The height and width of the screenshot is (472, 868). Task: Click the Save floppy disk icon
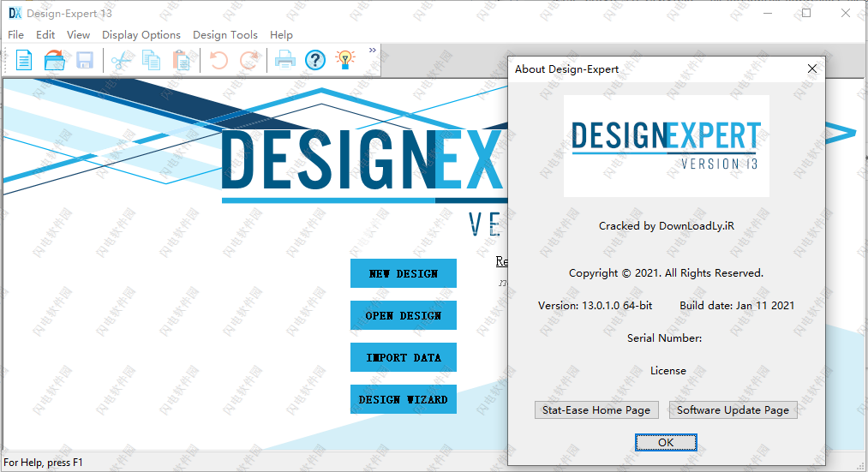[85, 60]
